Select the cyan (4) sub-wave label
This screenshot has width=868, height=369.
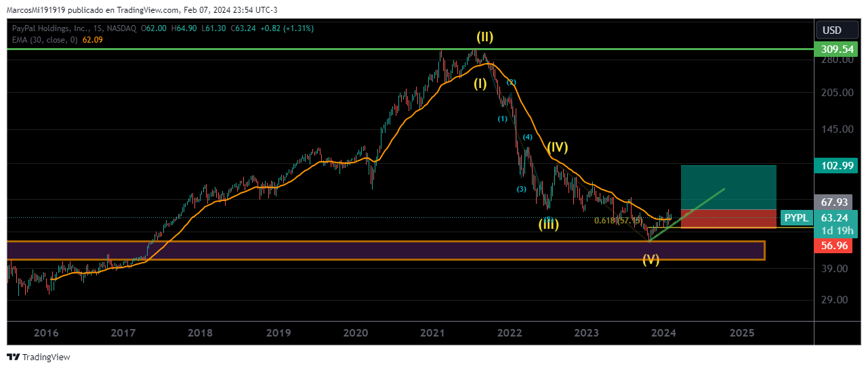point(527,137)
